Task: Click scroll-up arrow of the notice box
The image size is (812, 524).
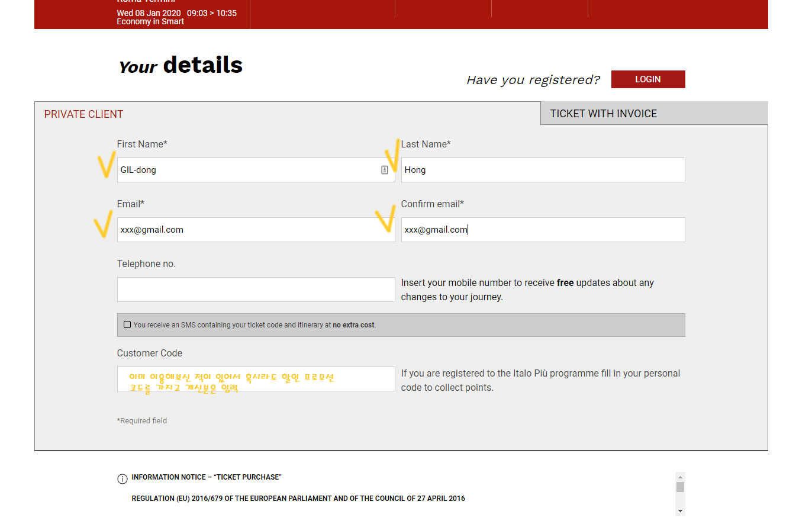Action: pyautogui.click(x=680, y=477)
